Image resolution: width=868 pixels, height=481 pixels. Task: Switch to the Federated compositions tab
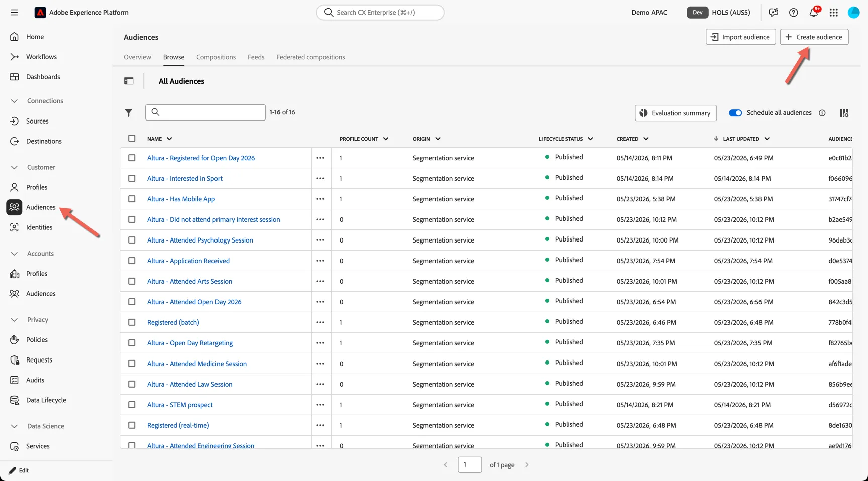[310, 57]
